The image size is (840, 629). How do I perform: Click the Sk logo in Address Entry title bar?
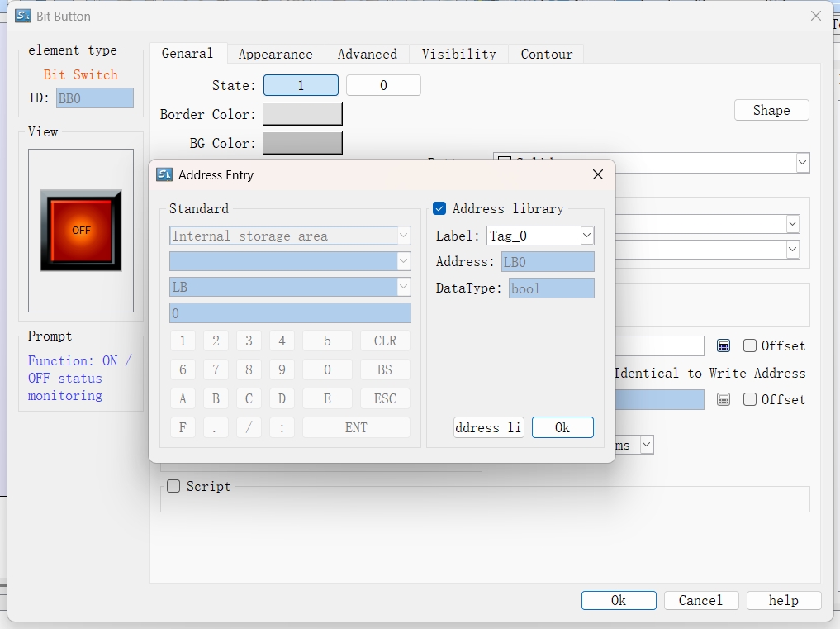pos(164,174)
